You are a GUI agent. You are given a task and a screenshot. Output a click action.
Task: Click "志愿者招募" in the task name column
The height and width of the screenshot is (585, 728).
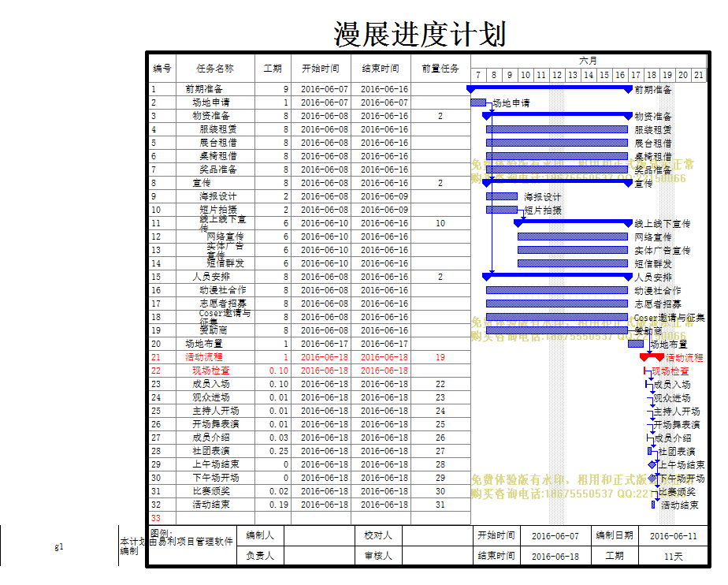tap(222, 304)
